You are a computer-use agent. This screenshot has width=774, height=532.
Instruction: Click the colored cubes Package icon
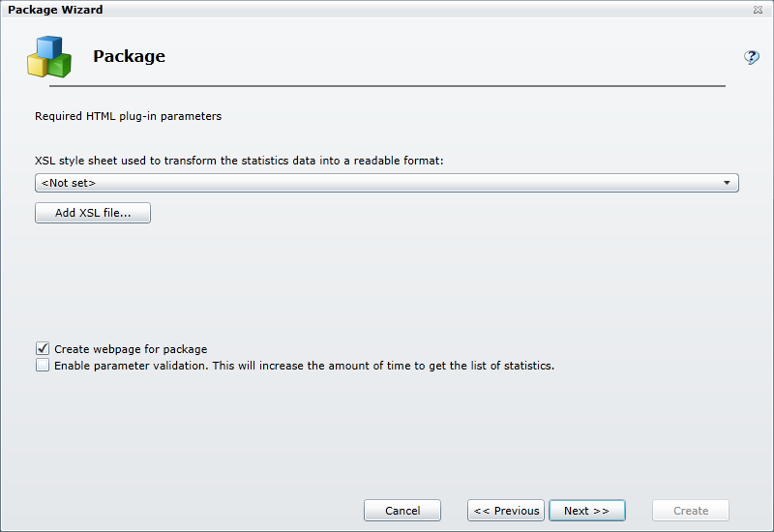[x=48, y=57]
